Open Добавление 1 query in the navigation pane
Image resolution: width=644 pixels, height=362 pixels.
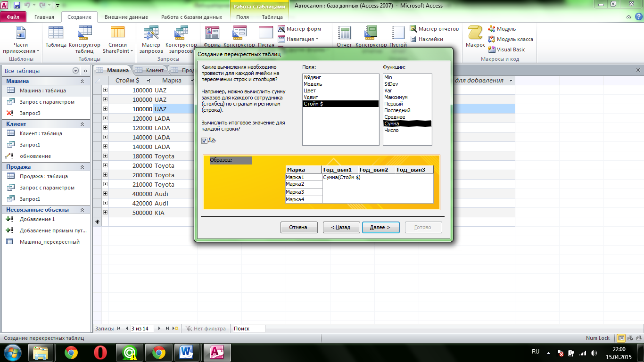coord(45,219)
